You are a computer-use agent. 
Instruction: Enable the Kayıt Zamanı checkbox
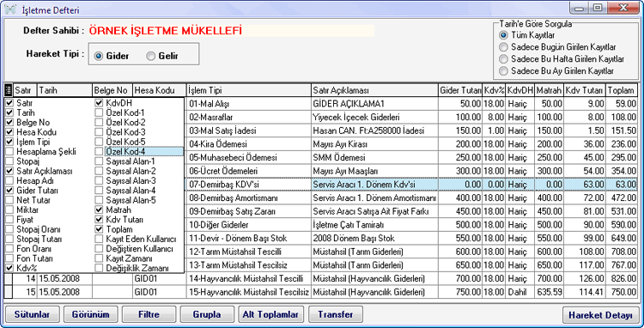(x=99, y=258)
